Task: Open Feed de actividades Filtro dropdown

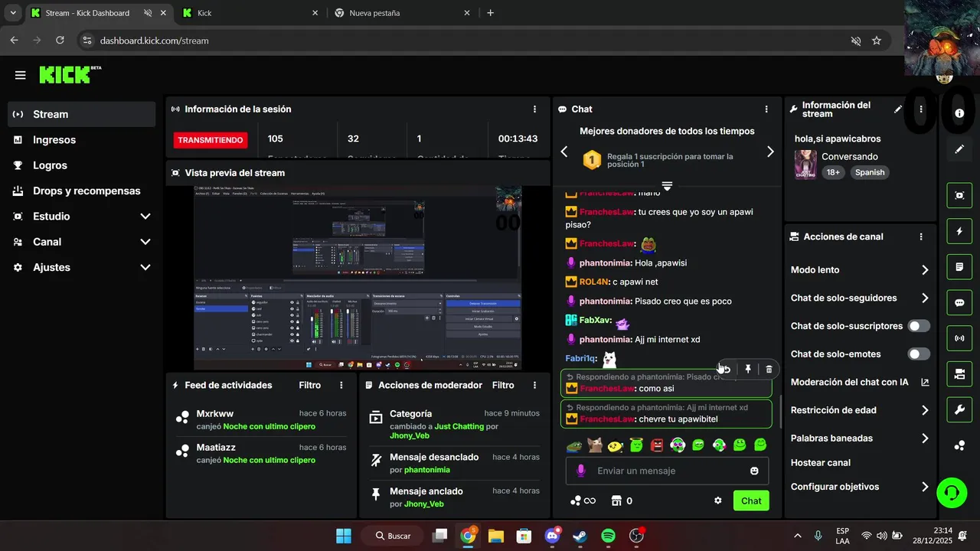Action: (x=309, y=385)
